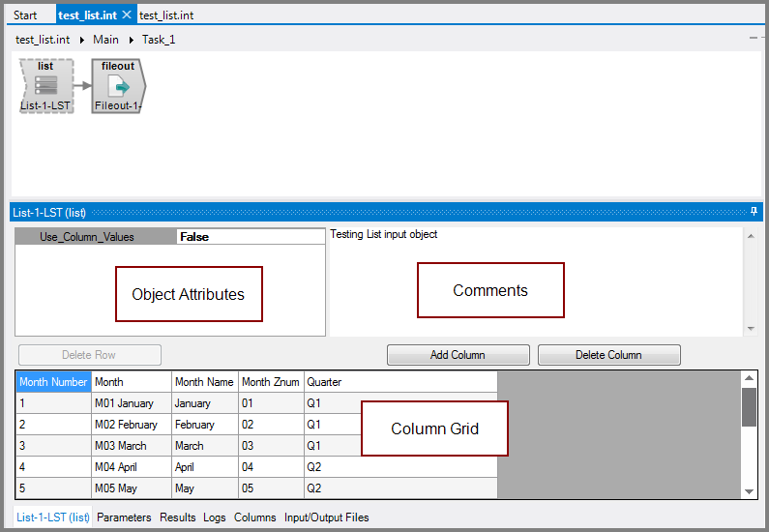Open the Start tab
This screenshot has height=532, width=769.
[26, 15]
